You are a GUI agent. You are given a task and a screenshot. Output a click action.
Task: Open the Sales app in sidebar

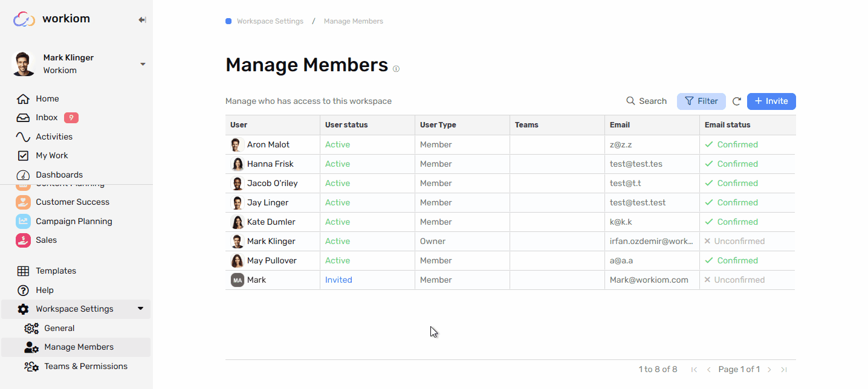[45, 240]
